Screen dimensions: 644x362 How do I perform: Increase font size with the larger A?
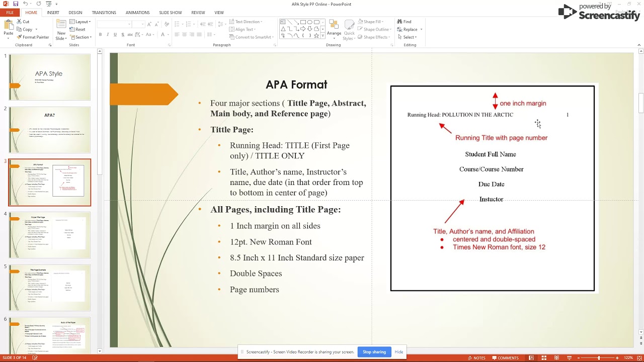149,24
